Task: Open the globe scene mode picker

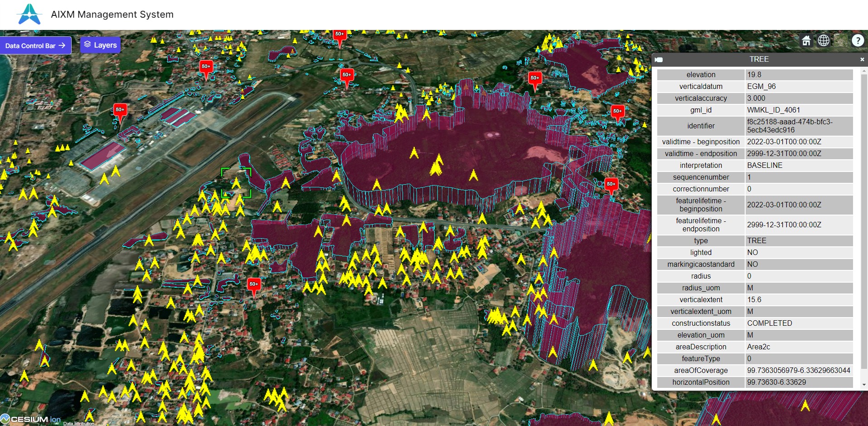Action: point(823,41)
